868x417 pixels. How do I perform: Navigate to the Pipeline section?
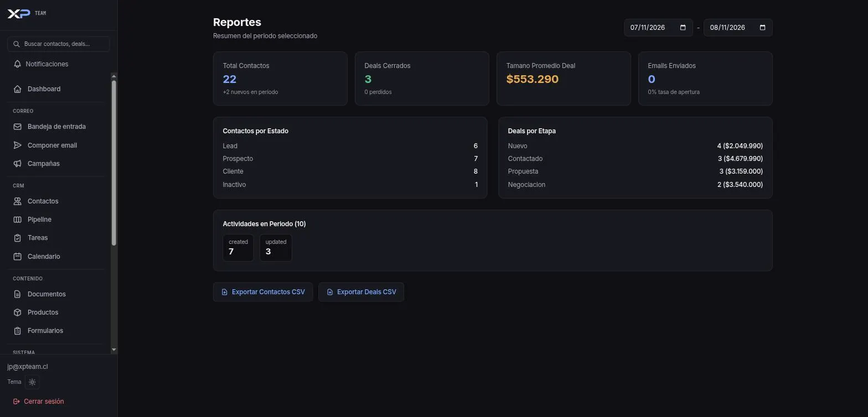(55, 220)
